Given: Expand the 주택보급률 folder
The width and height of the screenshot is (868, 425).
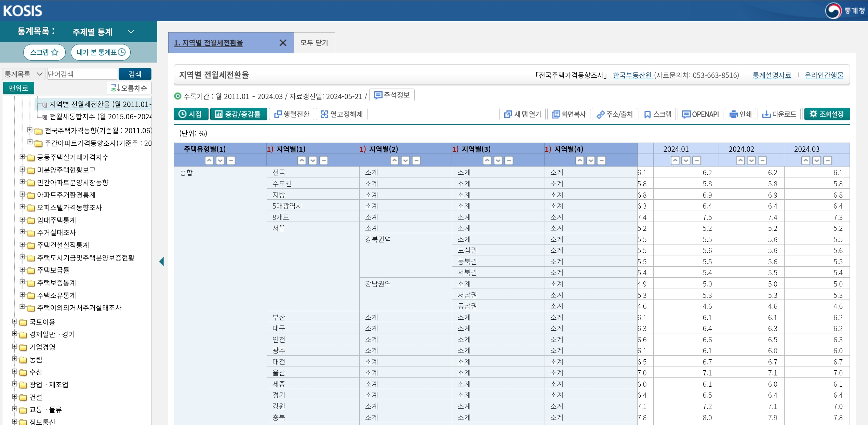Looking at the screenshot, I should pyautogui.click(x=22, y=270).
